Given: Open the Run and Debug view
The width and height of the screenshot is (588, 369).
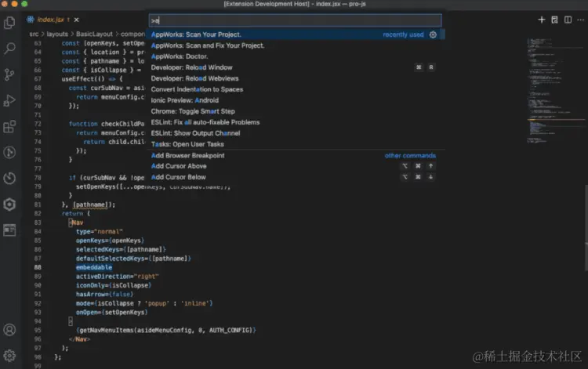Looking at the screenshot, I should pos(9,100).
